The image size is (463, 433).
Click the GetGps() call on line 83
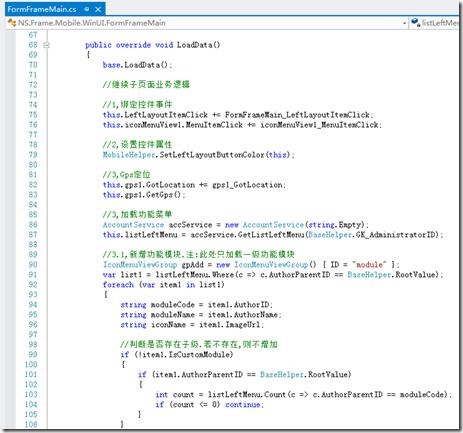click(164, 195)
